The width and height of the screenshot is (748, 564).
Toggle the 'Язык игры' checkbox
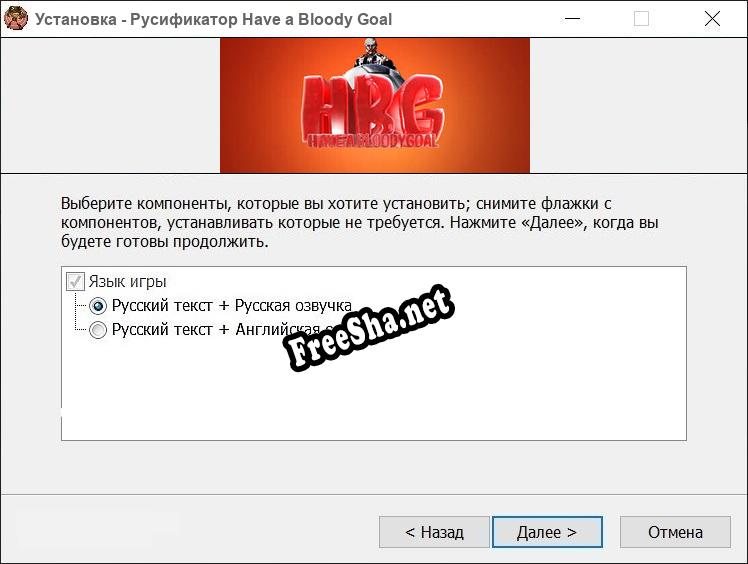click(75, 282)
